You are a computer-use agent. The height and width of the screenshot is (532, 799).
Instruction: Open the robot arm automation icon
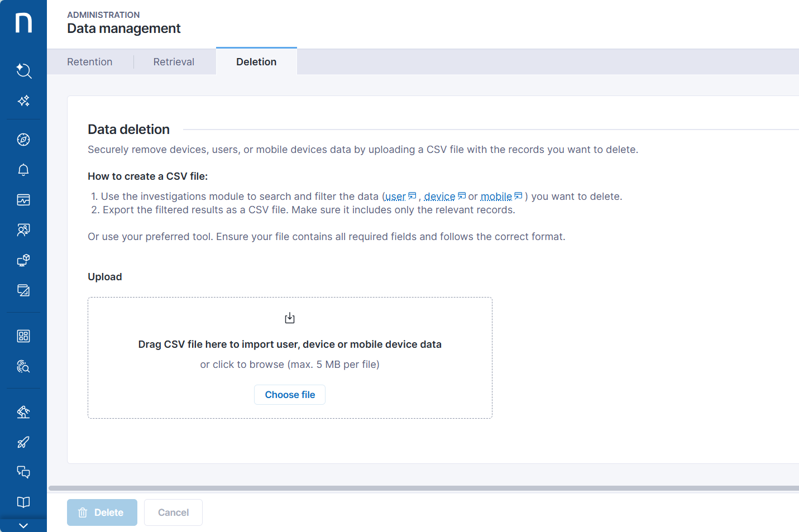[x=23, y=412]
